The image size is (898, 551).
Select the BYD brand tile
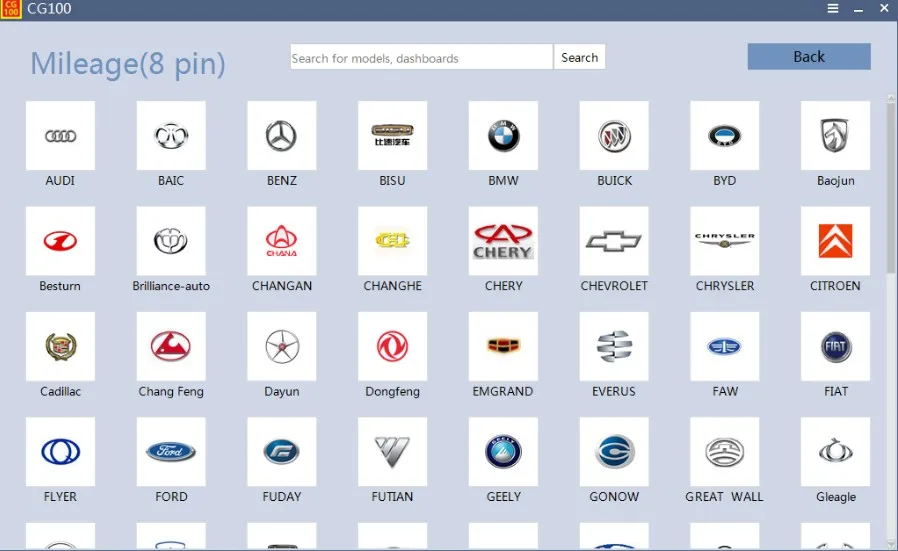(x=724, y=135)
